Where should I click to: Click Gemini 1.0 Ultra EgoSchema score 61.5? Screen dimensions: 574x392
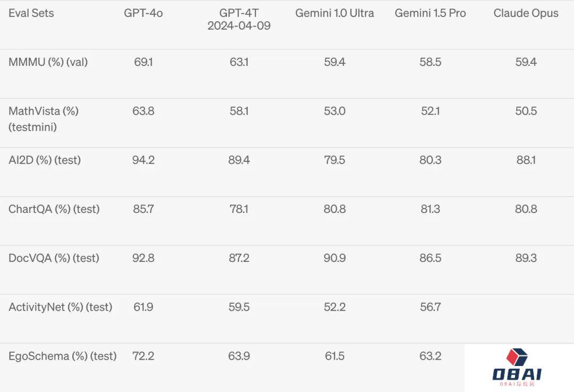pos(335,356)
